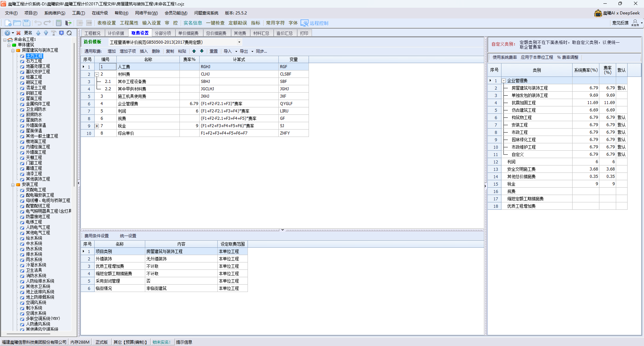Move tree node down arrow
This screenshot has height=346, width=644.
46,33
